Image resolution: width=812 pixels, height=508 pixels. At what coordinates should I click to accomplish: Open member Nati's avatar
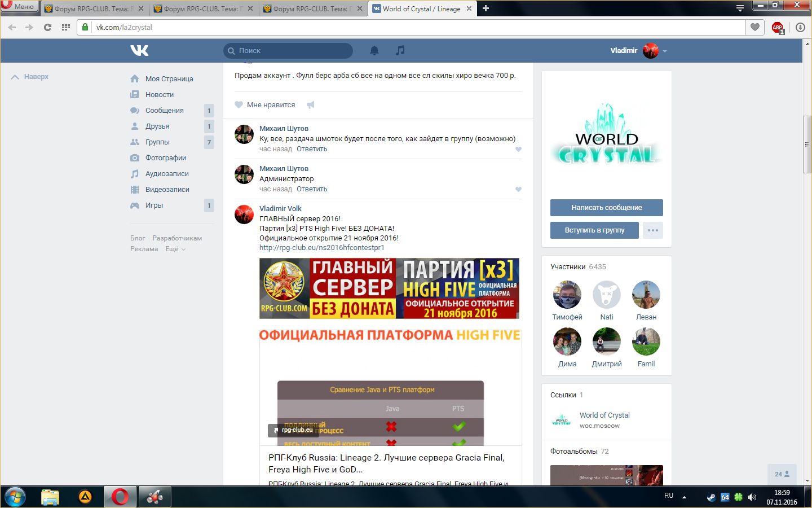pos(607,295)
